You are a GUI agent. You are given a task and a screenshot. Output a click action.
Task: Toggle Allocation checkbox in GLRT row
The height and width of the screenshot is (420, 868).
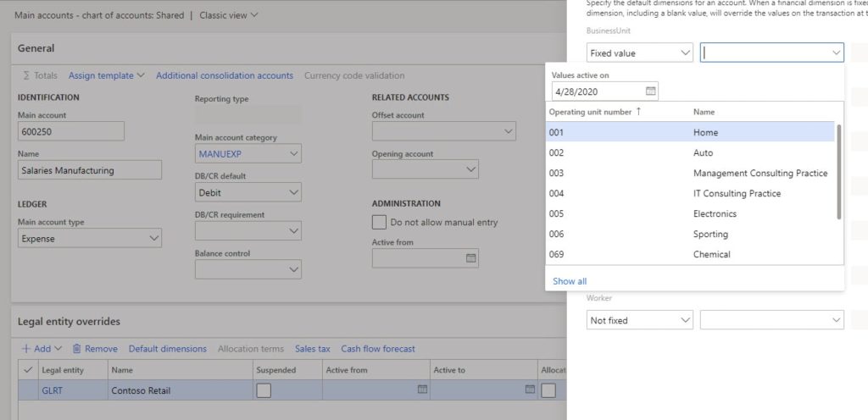pyautogui.click(x=548, y=390)
